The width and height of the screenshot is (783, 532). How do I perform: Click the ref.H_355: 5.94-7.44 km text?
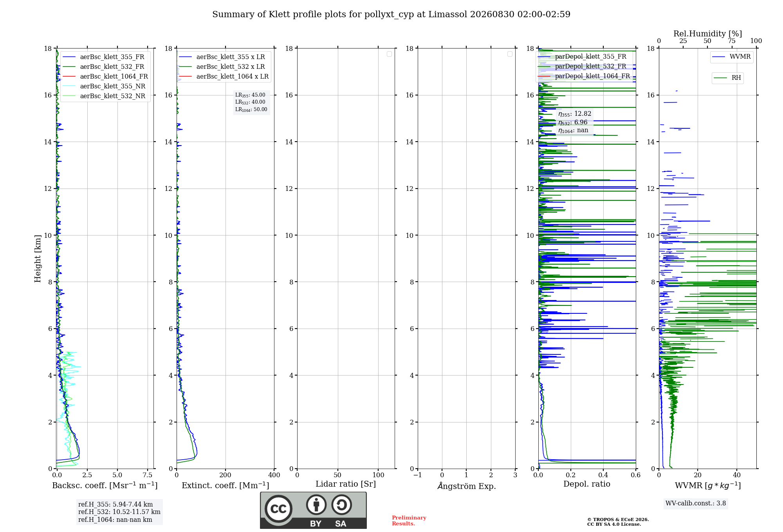pyautogui.click(x=115, y=505)
